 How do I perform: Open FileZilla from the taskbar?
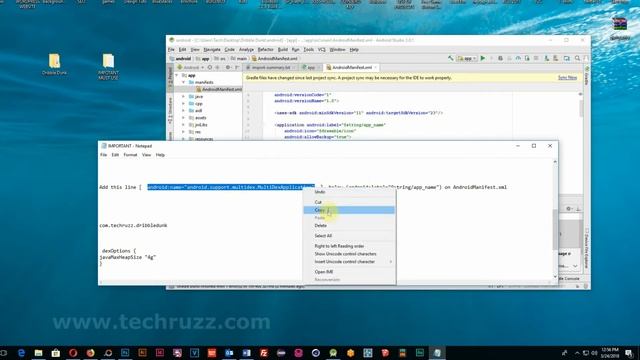pos(264,353)
